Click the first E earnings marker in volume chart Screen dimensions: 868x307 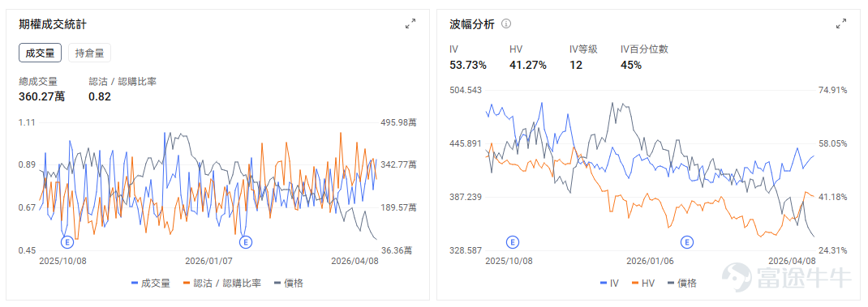[67, 241]
